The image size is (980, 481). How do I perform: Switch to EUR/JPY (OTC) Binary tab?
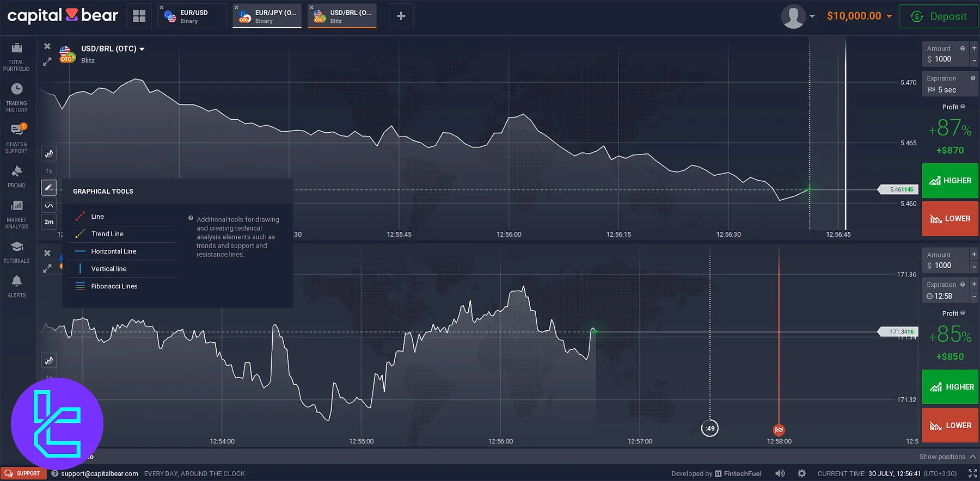point(267,16)
